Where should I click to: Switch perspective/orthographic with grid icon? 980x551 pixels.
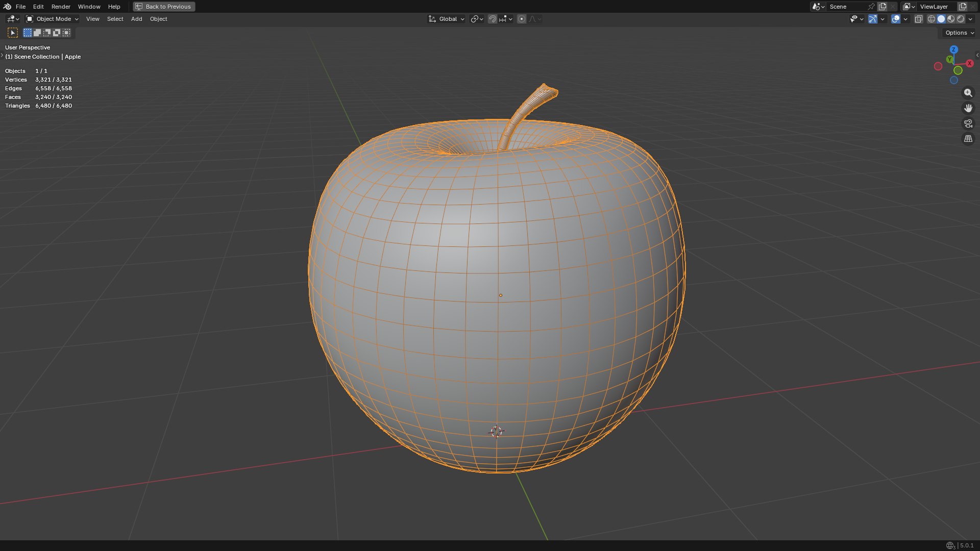(x=968, y=139)
